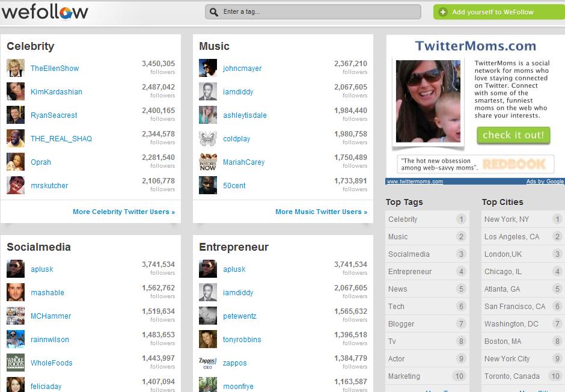Open 50cent profile link

pyautogui.click(x=234, y=186)
